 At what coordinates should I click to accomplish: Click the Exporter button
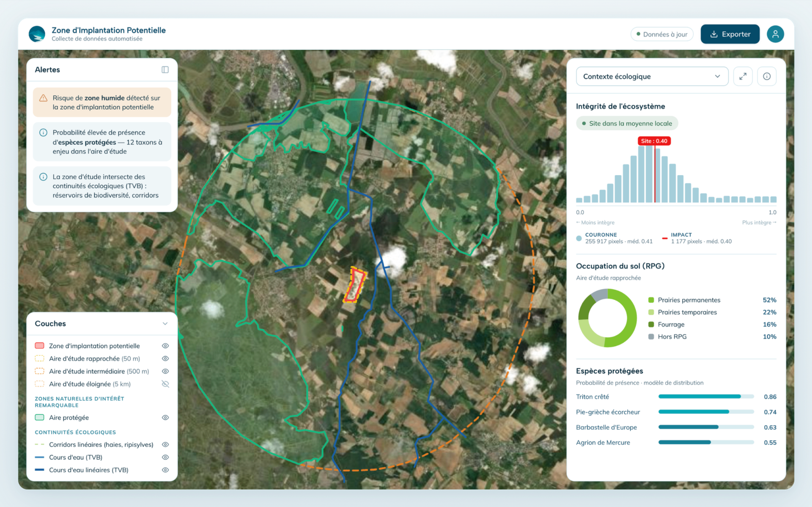pos(730,34)
